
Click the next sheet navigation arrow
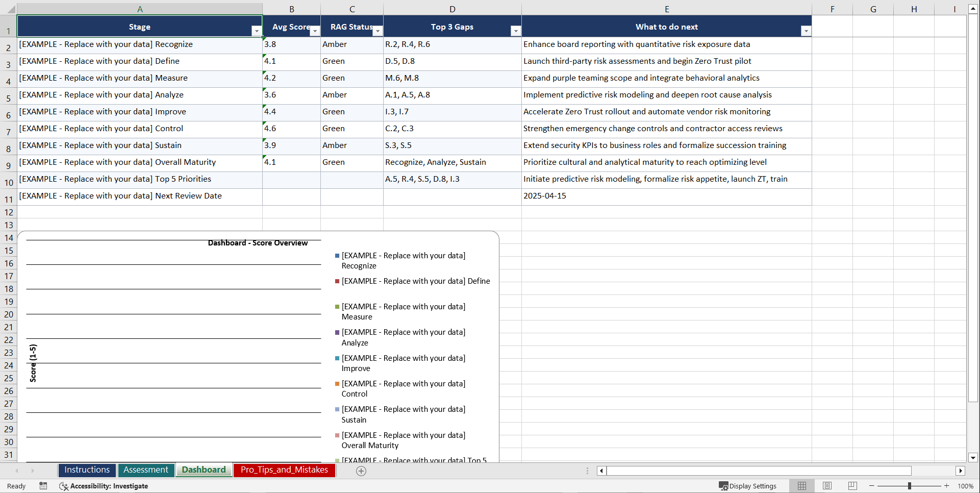pos(33,471)
